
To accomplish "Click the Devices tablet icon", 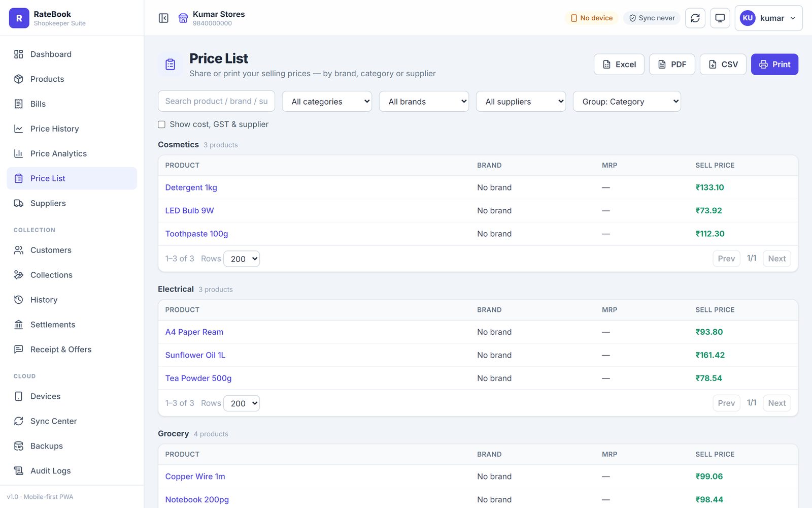I will [19, 396].
